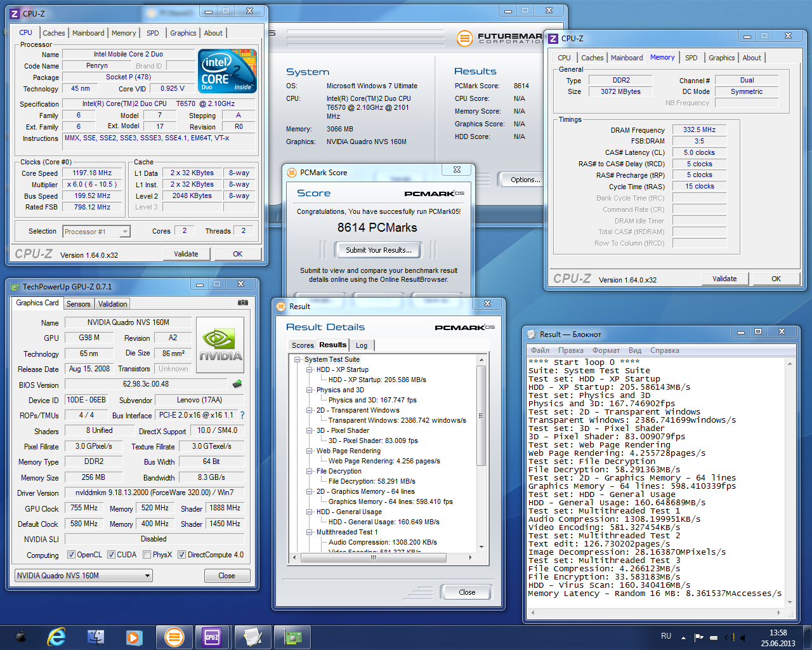Click Submit Your Results button
Screen dimensions: 812x650
[x=379, y=250]
